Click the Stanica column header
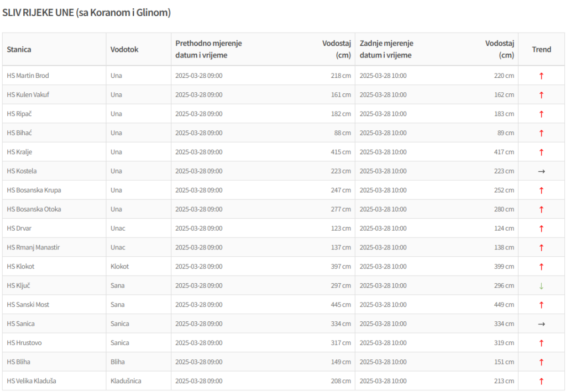The height and width of the screenshot is (392, 566). [19, 49]
